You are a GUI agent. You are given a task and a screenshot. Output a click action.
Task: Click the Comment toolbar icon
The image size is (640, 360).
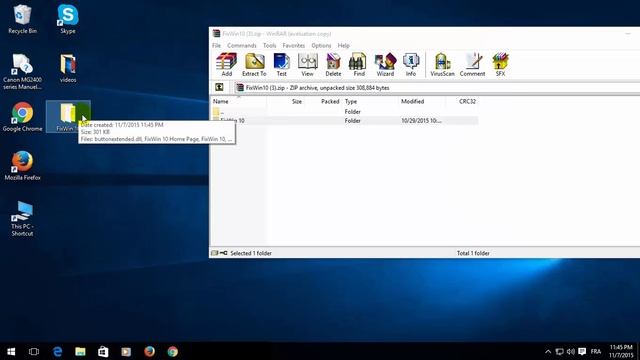(472, 65)
